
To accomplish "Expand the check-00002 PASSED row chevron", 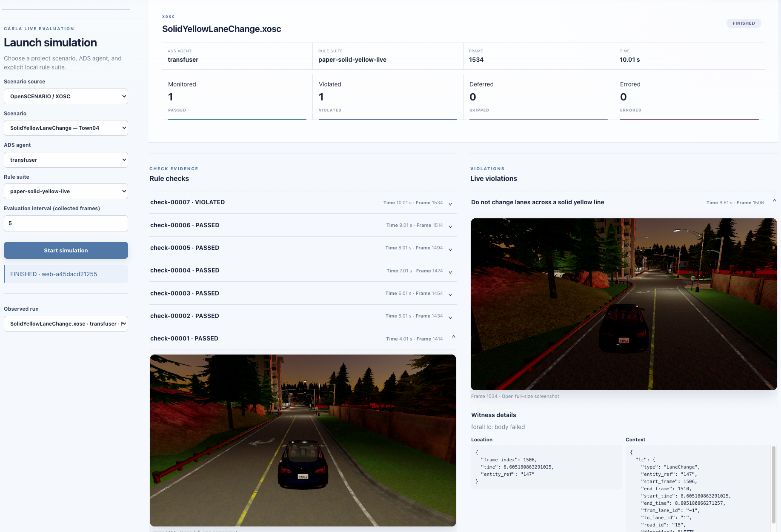I will point(450,317).
